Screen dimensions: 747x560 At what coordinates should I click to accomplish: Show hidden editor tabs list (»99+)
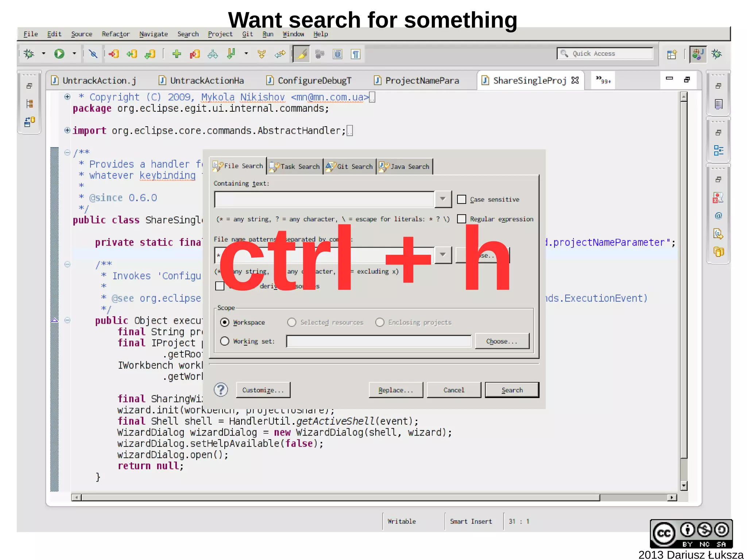(x=603, y=80)
